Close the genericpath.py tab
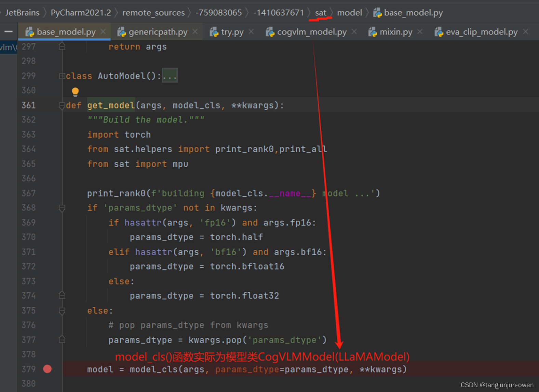 195,32
